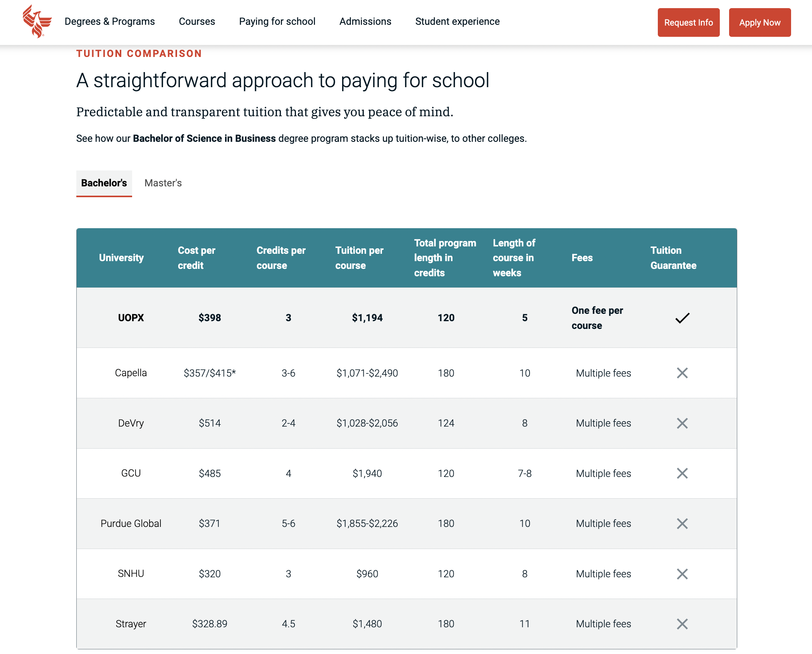The height and width of the screenshot is (654, 812).
Task: Click the X icon in GCU row
Action: click(682, 473)
